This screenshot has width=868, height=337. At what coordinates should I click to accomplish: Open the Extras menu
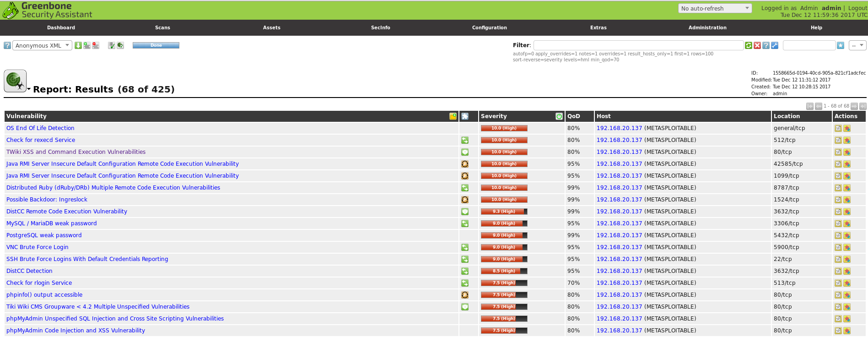[x=598, y=27]
